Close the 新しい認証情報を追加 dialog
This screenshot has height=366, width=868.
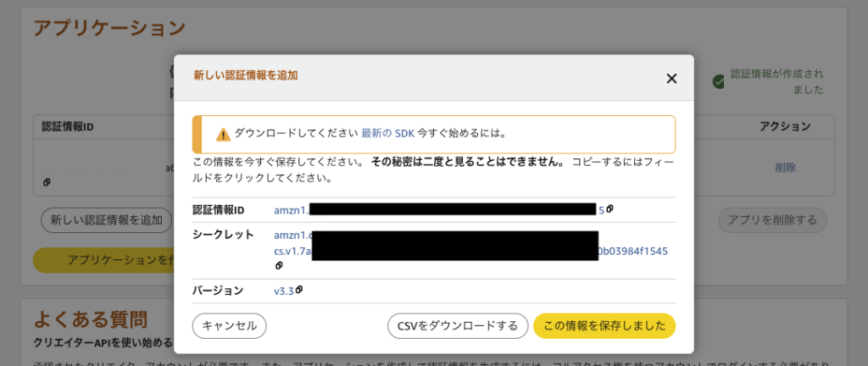coord(671,79)
